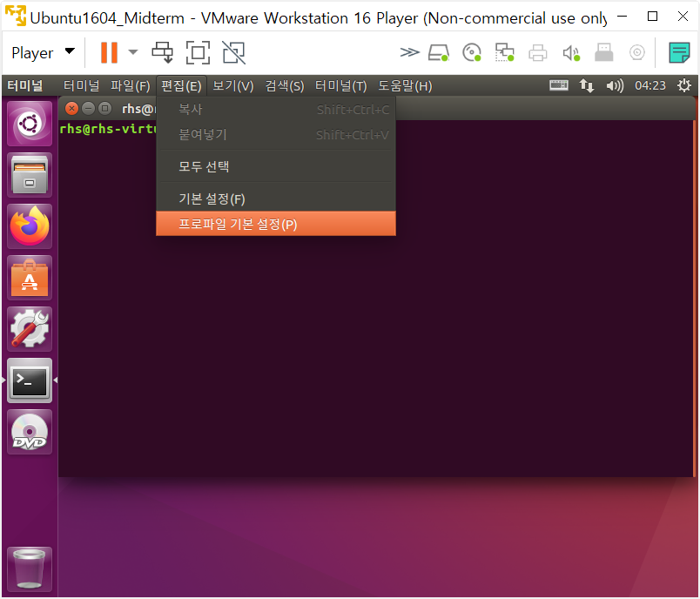Select the Terminal icon in launcher
Screen dimensions: 700x599
click(x=30, y=380)
